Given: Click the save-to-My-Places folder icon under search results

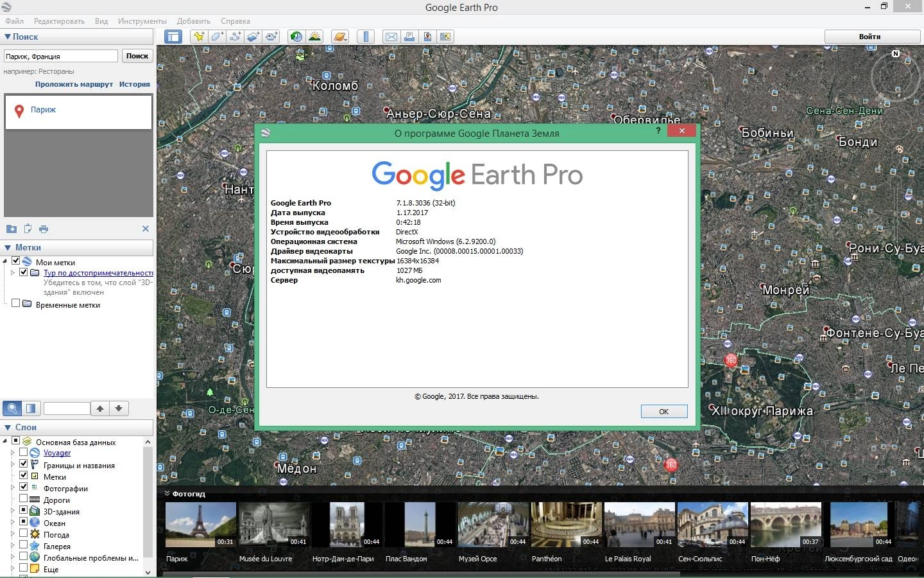Looking at the screenshot, I should (11, 229).
